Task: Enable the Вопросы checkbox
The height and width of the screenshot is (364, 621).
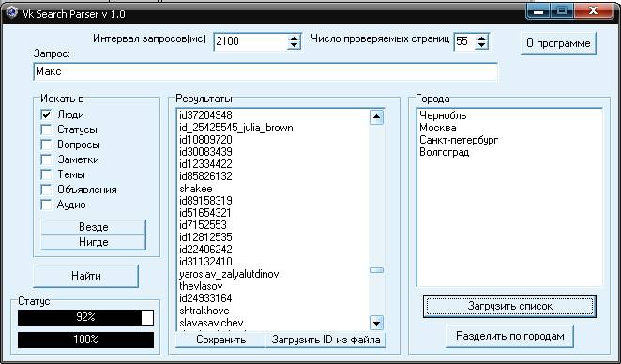Action: [x=46, y=145]
